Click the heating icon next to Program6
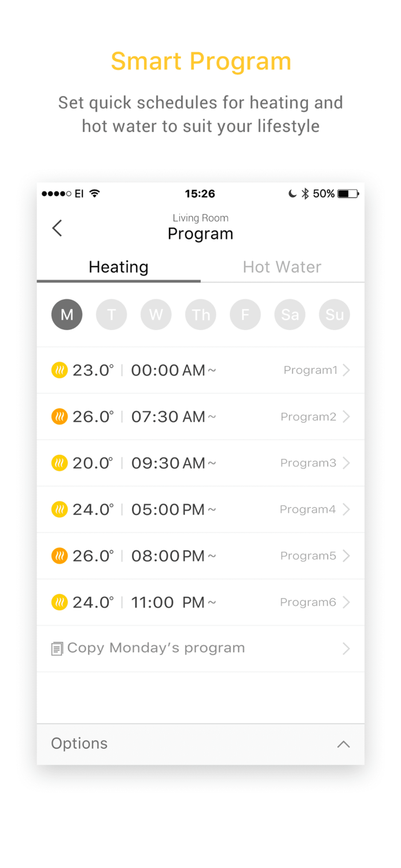 pyautogui.click(x=59, y=602)
